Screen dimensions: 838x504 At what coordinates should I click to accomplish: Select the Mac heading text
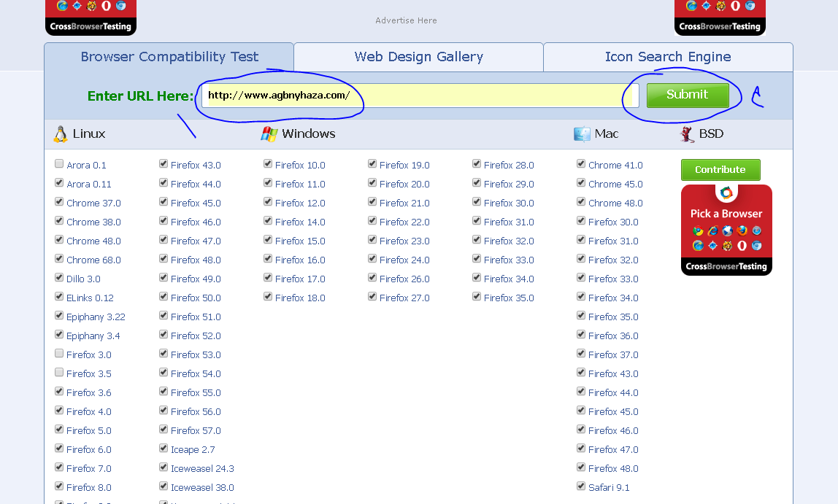pyautogui.click(x=607, y=133)
